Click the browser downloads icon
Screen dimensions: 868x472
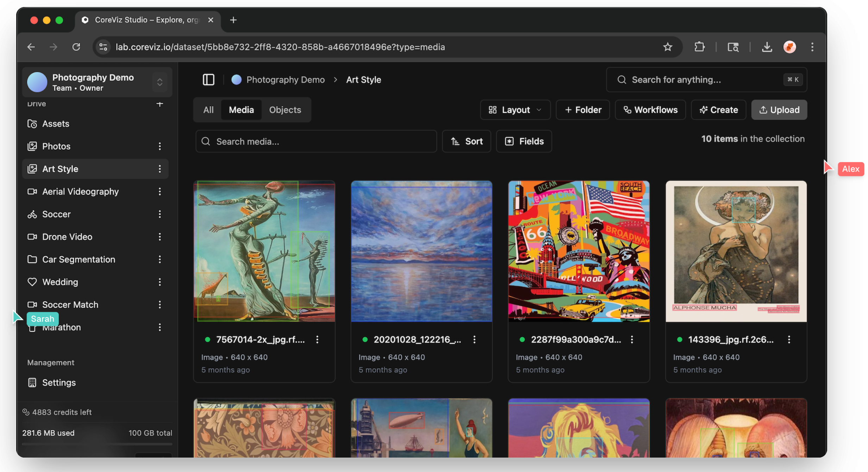pyautogui.click(x=767, y=47)
